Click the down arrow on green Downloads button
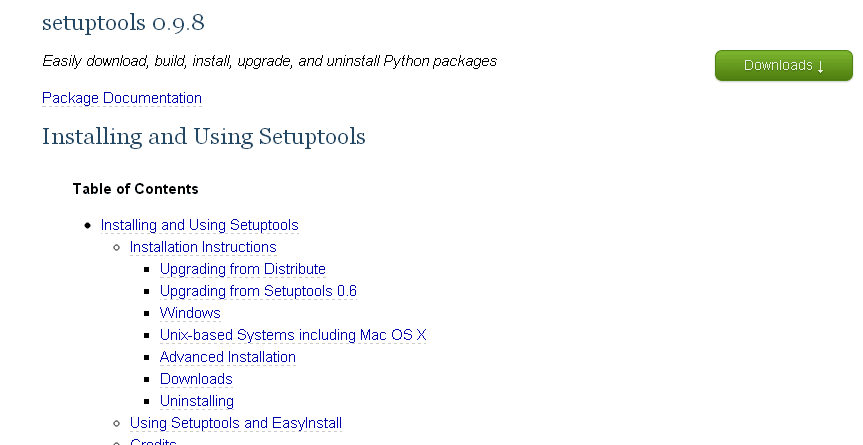This screenshot has height=445, width=863. (820, 67)
